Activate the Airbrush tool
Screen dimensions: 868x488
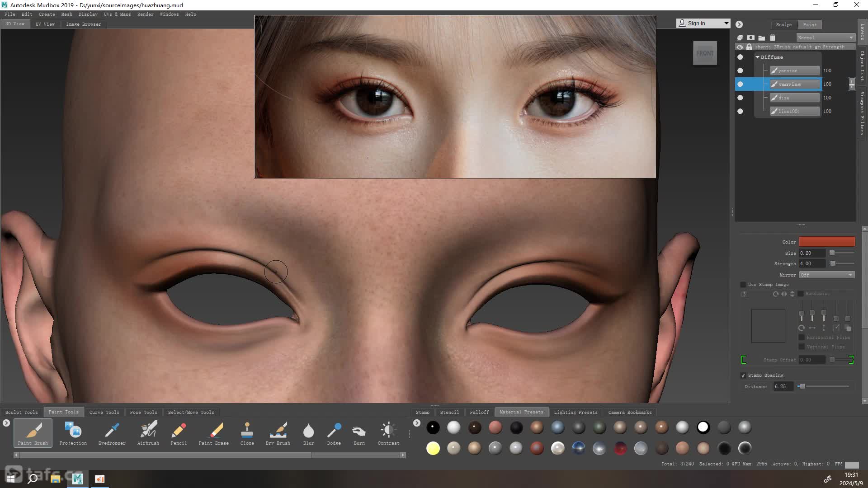(x=148, y=433)
